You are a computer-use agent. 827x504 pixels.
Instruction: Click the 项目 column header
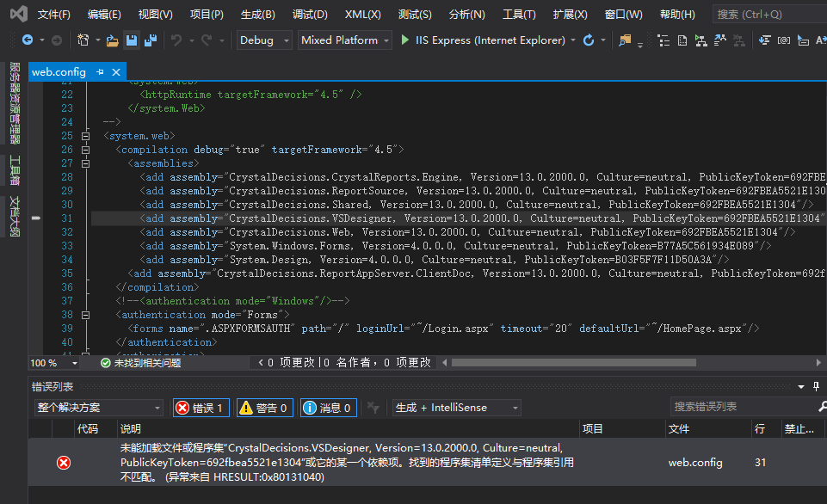coord(592,428)
